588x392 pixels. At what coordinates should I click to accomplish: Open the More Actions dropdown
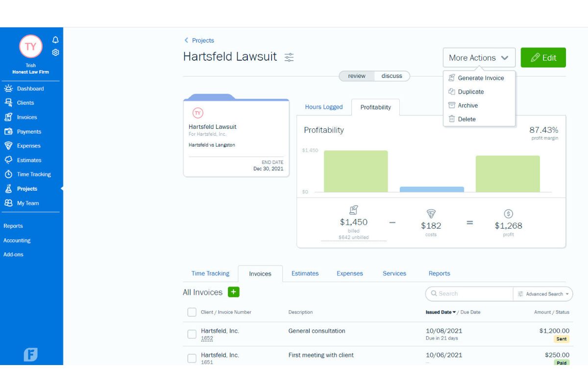[478, 57]
